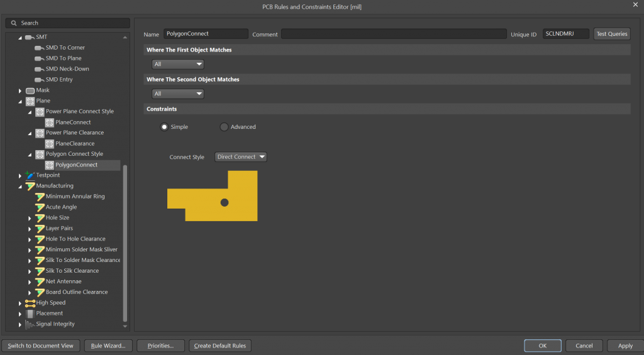
Task: Select Silk To Solder Mask Clearance item
Action: click(83, 260)
